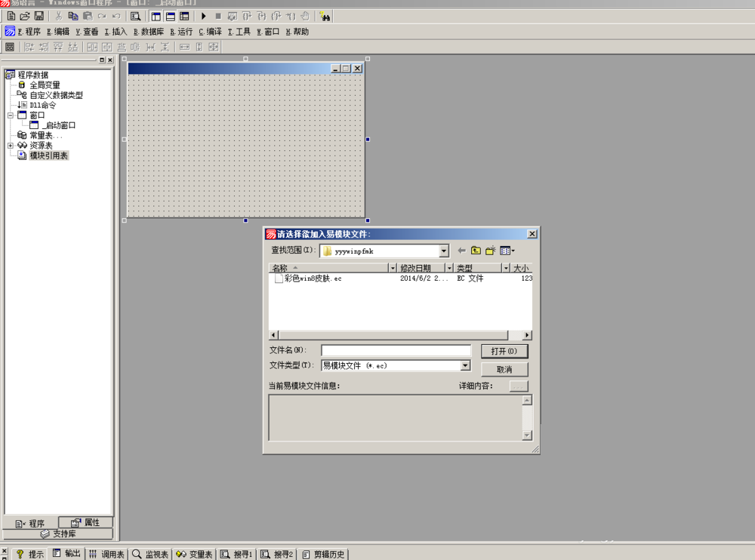Image resolution: width=755 pixels, height=560 pixels.
Task: Switch to the 属性 tab
Action: [x=85, y=522]
